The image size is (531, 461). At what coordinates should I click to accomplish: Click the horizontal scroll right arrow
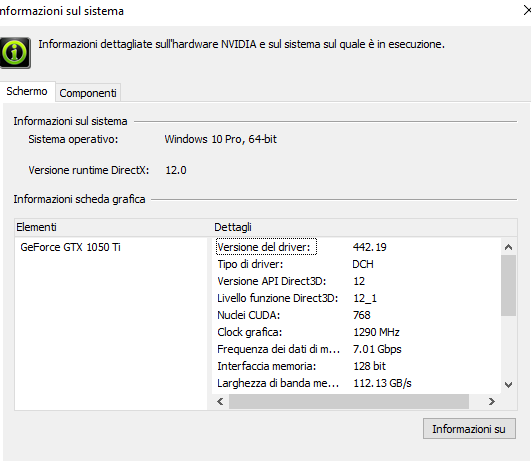(492, 401)
